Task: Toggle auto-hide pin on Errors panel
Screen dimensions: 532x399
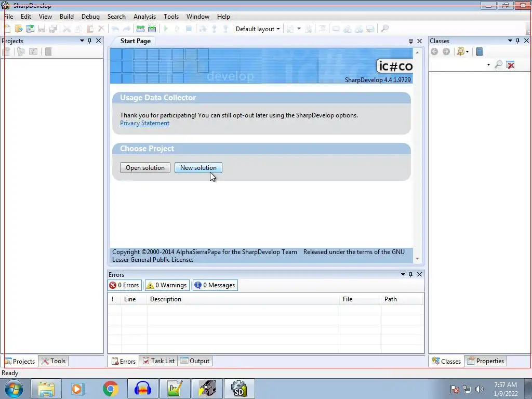Action: click(410, 274)
